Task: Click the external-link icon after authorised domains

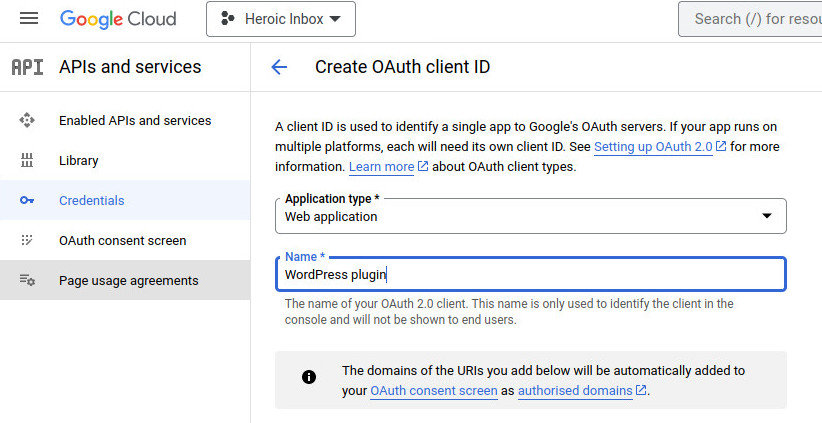Action: (641, 391)
